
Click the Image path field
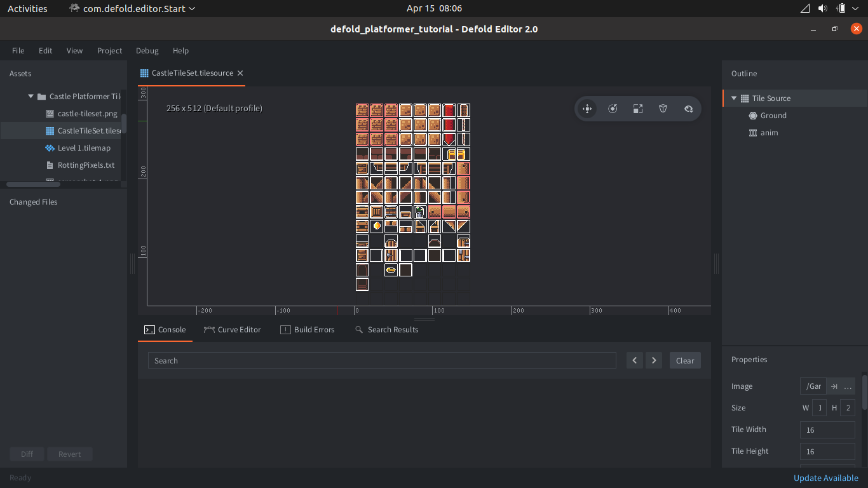click(813, 386)
